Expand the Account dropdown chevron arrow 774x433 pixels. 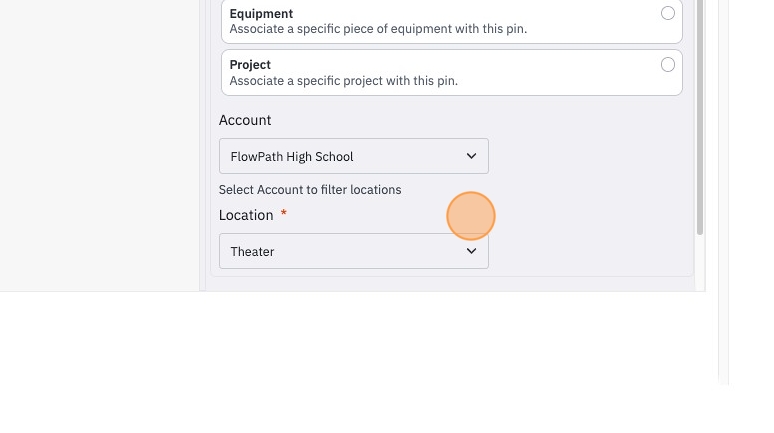coord(471,156)
